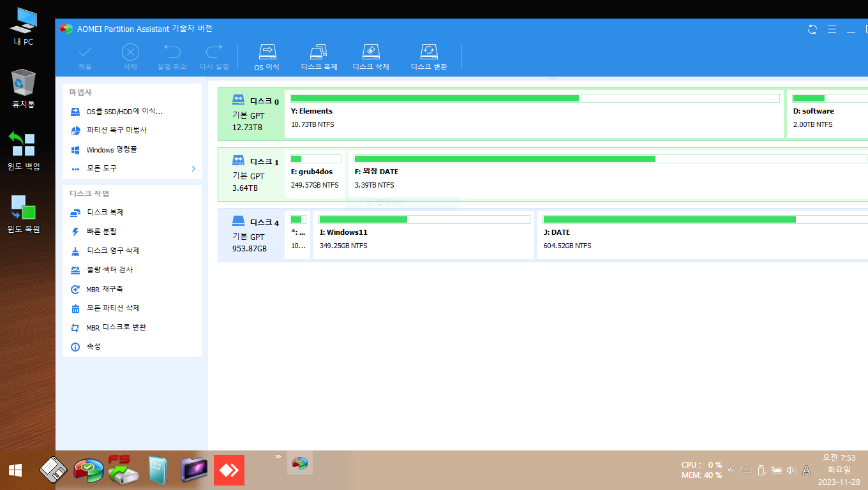Open the 윈도 백업 desktop icon
The image size is (868, 490).
24,151
